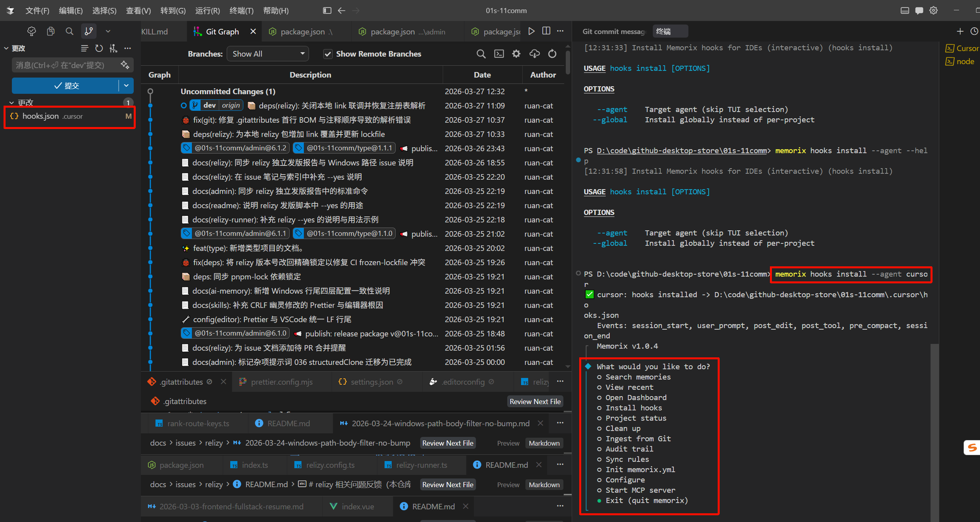Image resolution: width=980 pixels, height=522 pixels.
Task: Toggle Show Remote Branches checkbox
Action: [x=328, y=54]
